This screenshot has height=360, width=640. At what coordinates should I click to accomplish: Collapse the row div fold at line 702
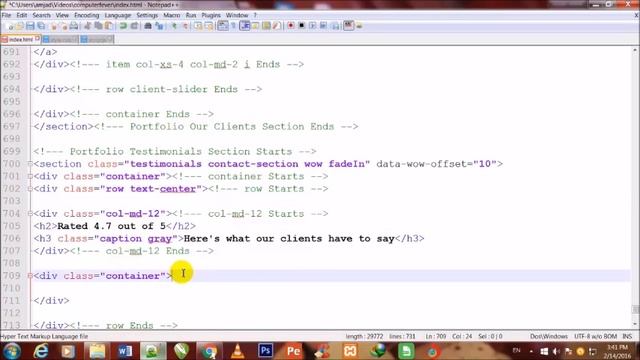tap(30, 189)
